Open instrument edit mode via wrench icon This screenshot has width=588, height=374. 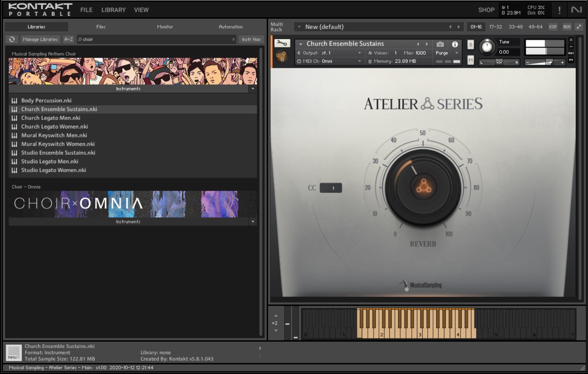(x=282, y=43)
